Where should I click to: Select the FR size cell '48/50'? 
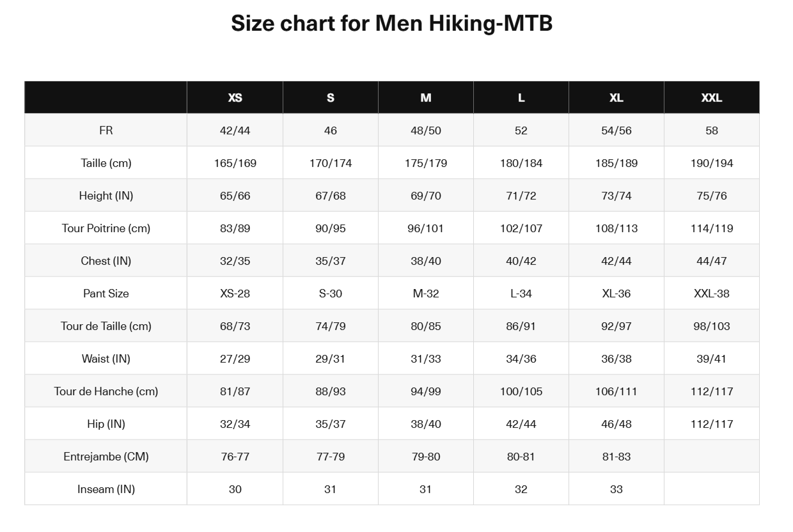[x=426, y=130]
